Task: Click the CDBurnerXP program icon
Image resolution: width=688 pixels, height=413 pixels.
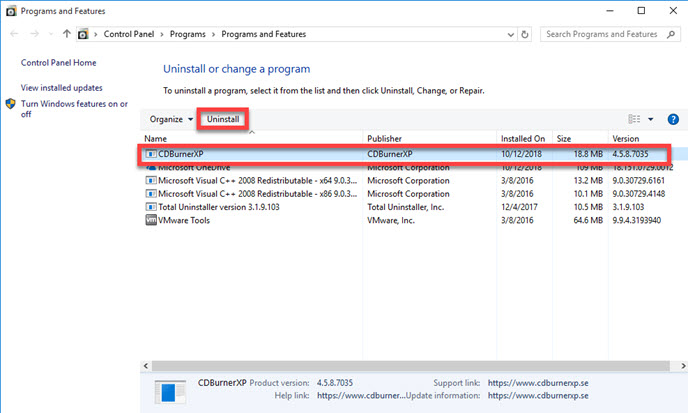Action: coord(151,154)
